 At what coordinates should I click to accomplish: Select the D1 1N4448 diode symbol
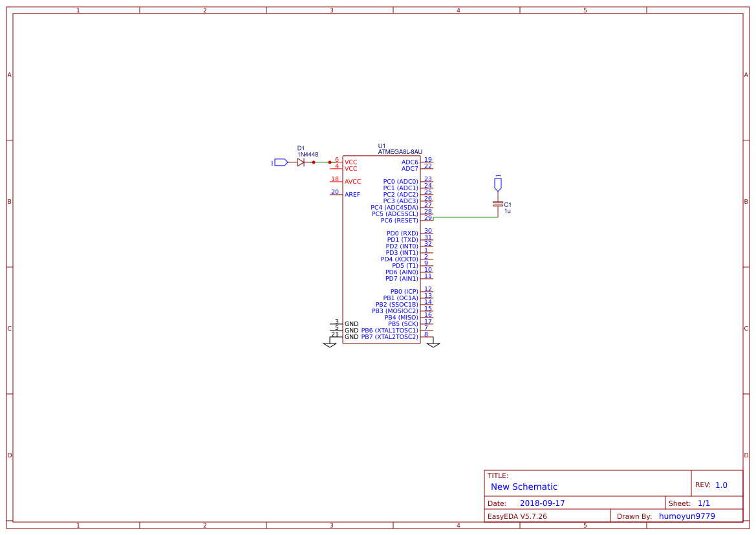click(x=301, y=162)
